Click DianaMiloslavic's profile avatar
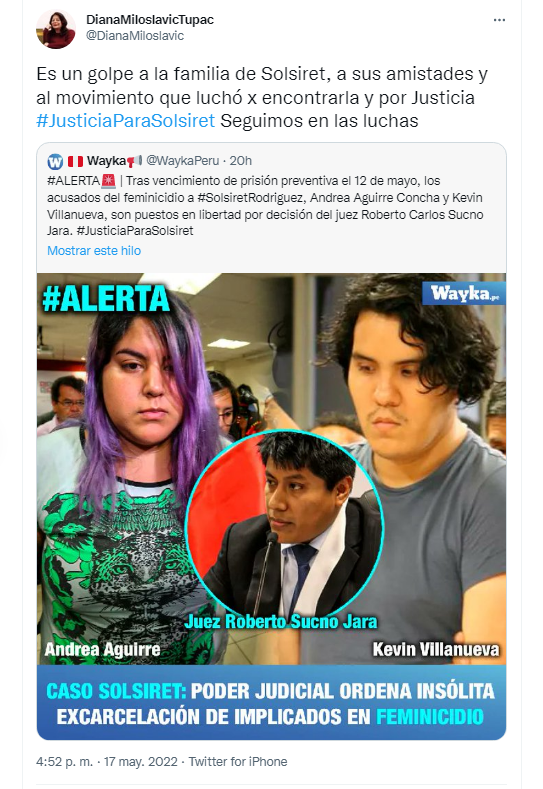The height and width of the screenshot is (789, 543). tap(56, 29)
